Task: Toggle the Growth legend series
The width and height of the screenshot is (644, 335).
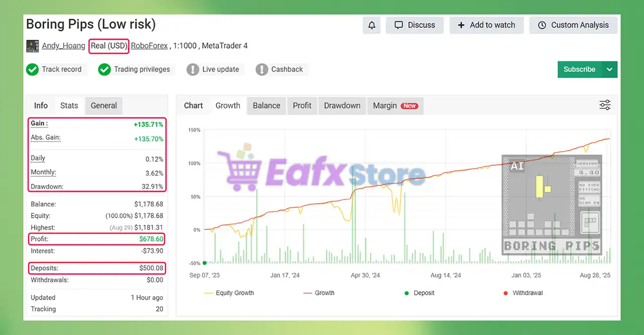Action: tap(318, 293)
